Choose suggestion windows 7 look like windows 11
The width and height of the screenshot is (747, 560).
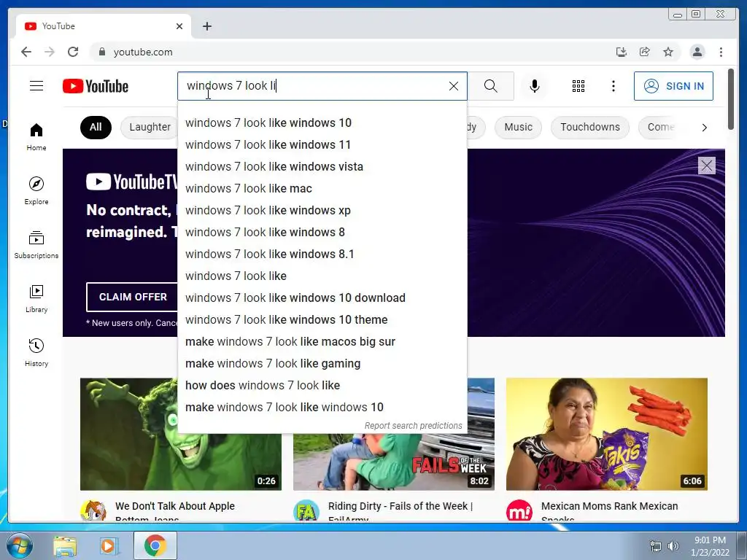(322, 145)
